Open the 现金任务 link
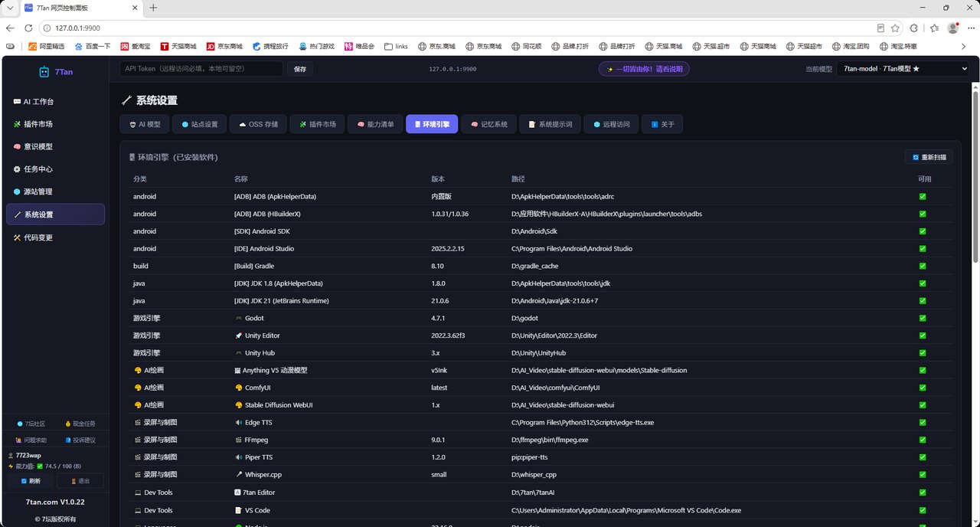The image size is (980, 527). point(80,424)
